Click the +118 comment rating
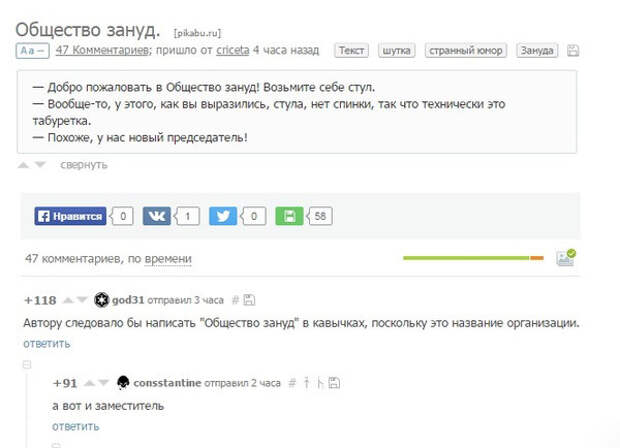 pos(40,300)
